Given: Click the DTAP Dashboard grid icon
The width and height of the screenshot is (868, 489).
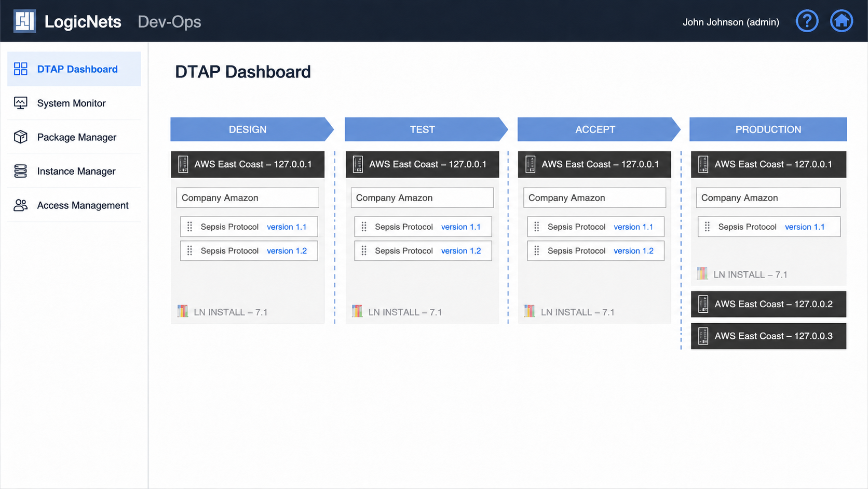Looking at the screenshot, I should pyautogui.click(x=21, y=69).
